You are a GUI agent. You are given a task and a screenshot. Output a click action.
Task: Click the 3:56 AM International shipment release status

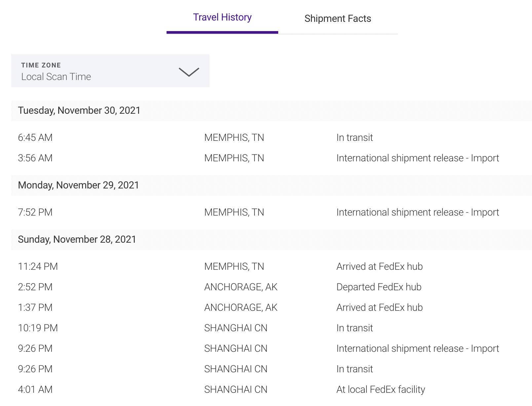(418, 158)
